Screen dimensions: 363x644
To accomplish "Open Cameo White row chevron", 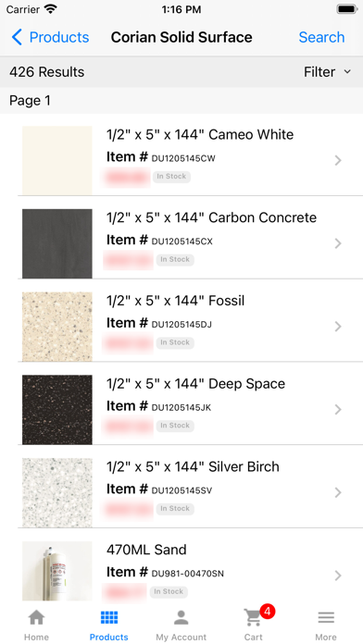I will click(x=338, y=160).
